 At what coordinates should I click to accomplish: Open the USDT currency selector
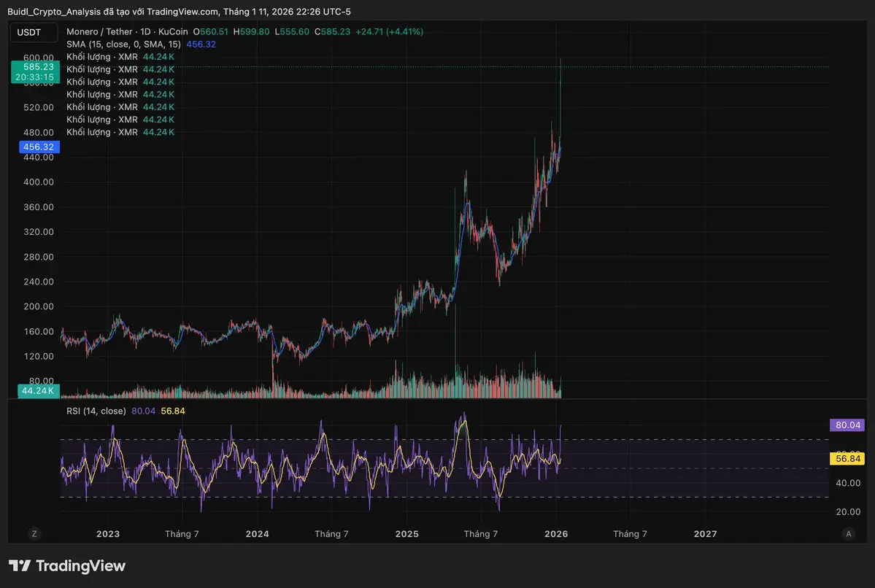29,32
